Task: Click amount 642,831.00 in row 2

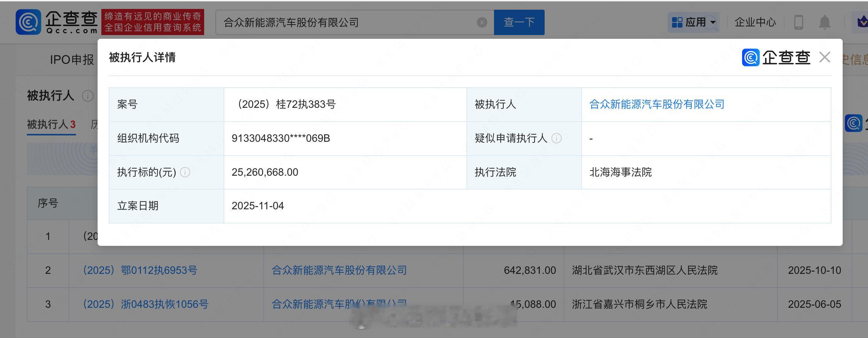Action: 530,270
